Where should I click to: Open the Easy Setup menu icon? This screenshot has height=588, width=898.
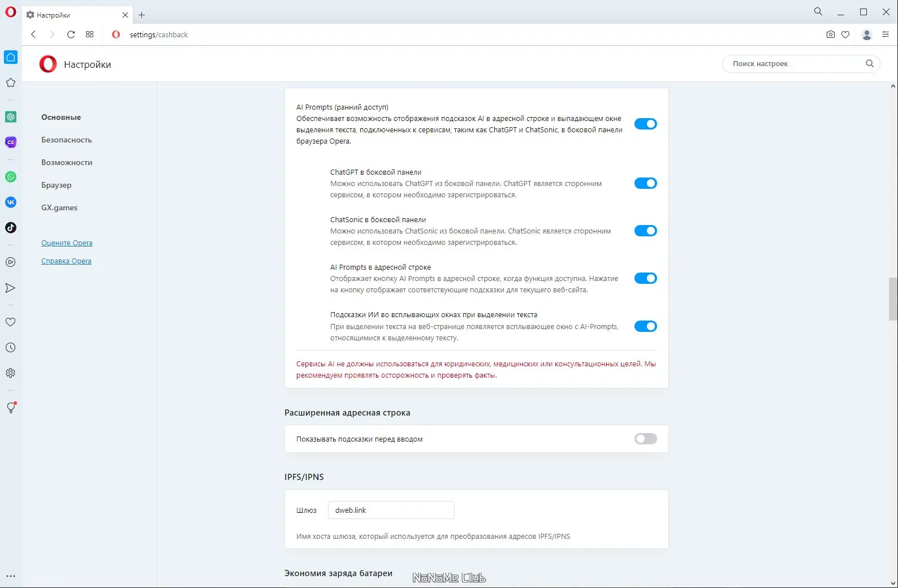pyautogui.click(x=886, y=34)
